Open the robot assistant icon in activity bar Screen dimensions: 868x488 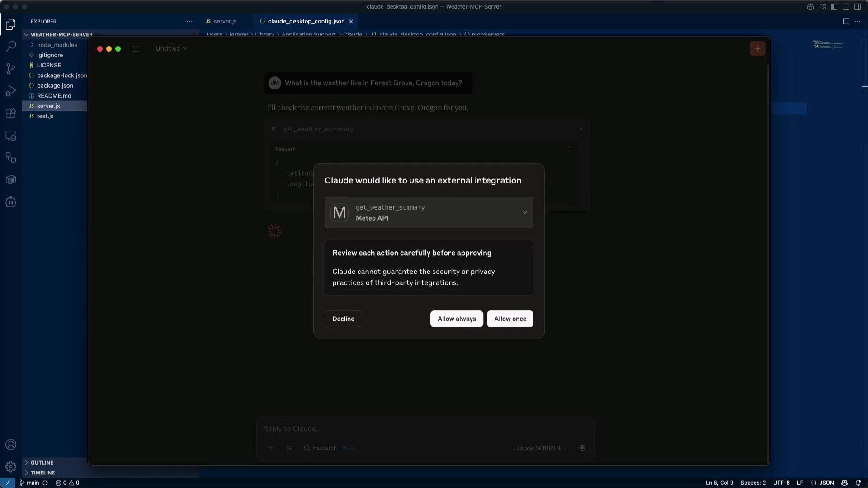point(11,202)
